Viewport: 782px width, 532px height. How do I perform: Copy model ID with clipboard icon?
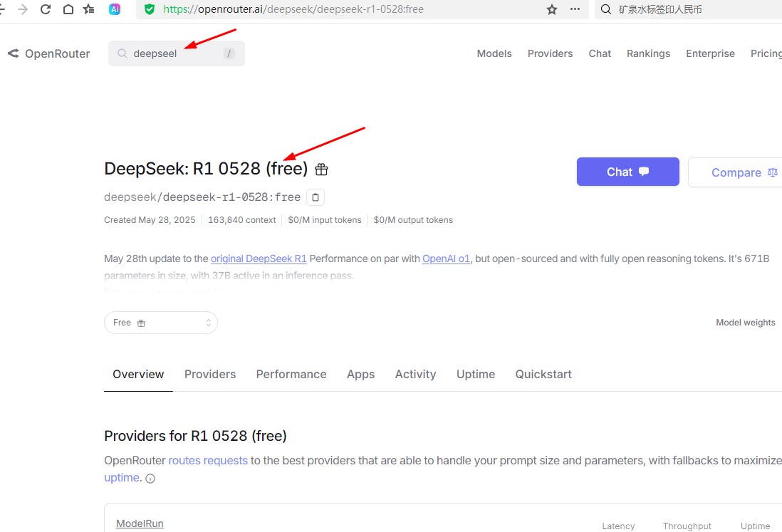[x=316, y=197]
